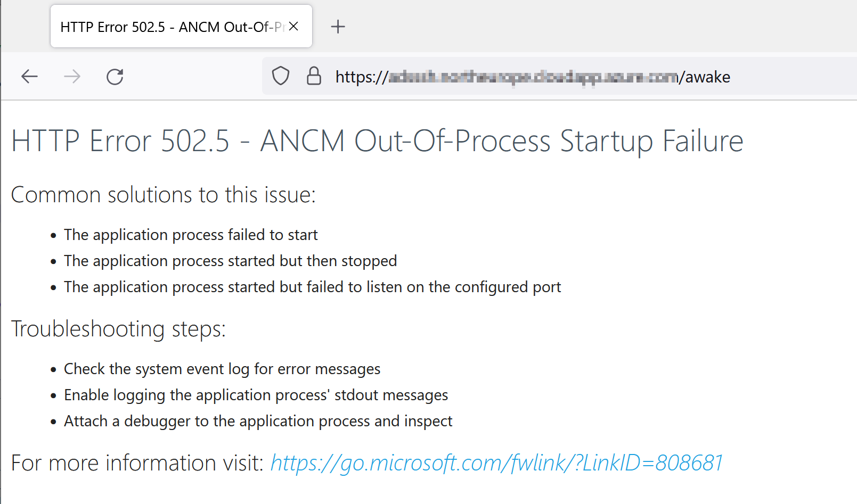Click the 'Attach a debugger' list item

258,421
